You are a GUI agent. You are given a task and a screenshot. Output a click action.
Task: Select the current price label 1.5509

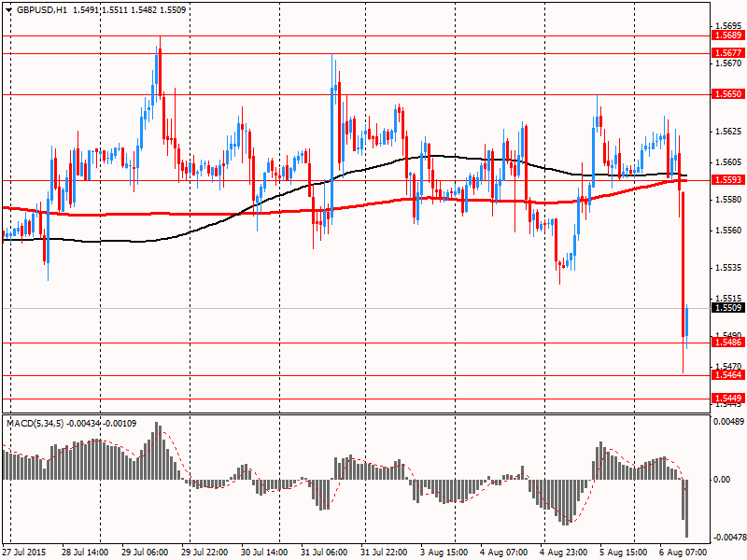(x=727, y=307)
